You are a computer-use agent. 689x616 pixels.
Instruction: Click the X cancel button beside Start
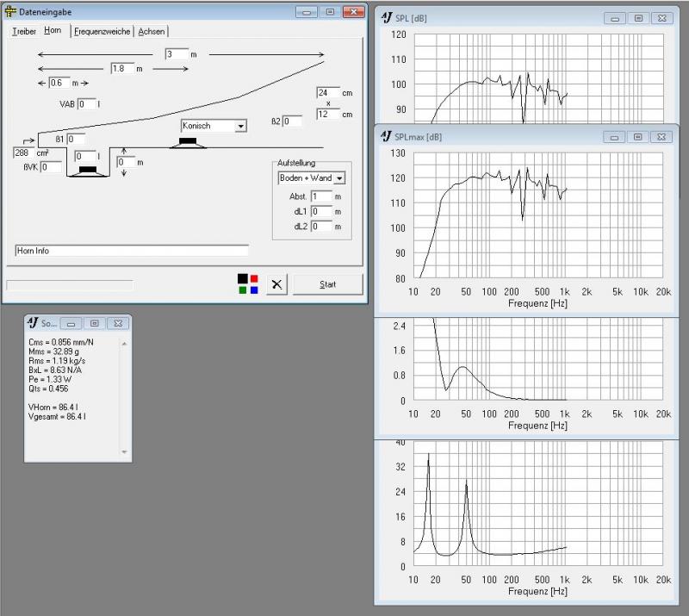click(x=276, y=284)
